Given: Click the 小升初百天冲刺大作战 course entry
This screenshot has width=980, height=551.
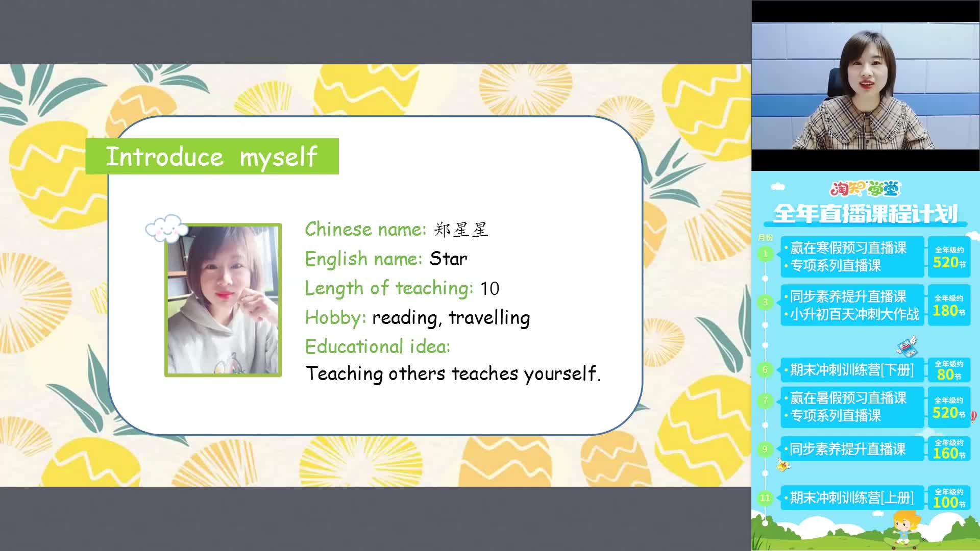Looking at the screenshot, I should pyautogui.click(x=854, y=314).
